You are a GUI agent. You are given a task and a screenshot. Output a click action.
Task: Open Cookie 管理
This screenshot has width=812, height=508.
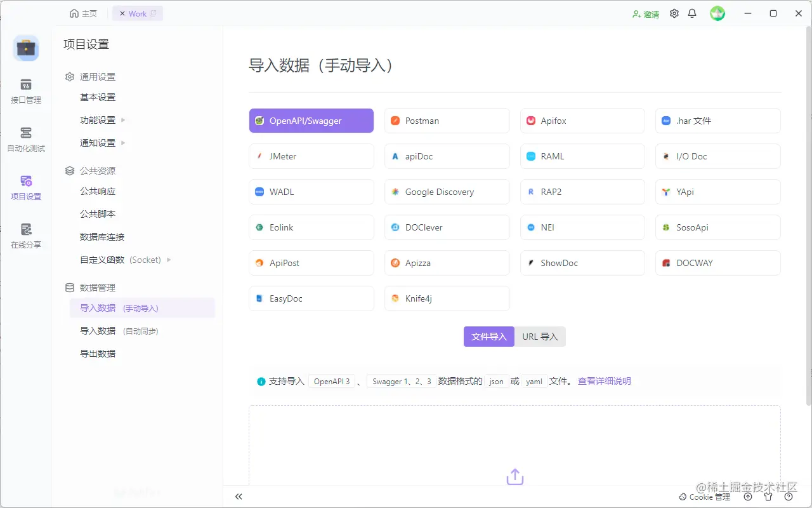click(704, 497)
